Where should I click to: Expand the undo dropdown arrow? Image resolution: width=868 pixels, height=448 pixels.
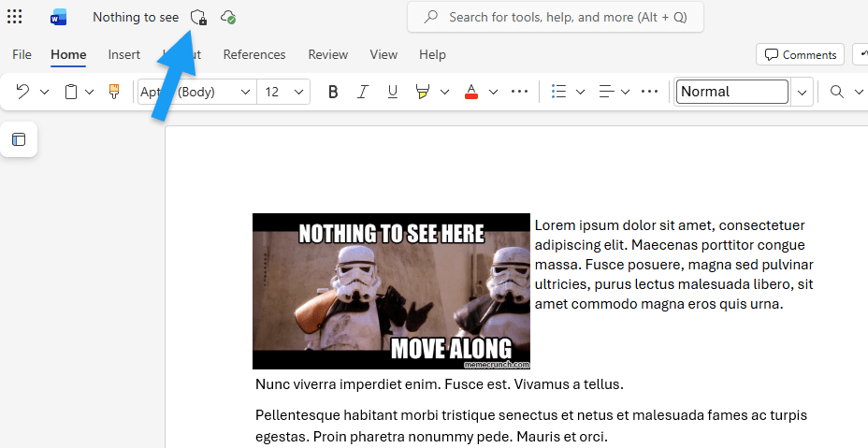pos(45,92)
